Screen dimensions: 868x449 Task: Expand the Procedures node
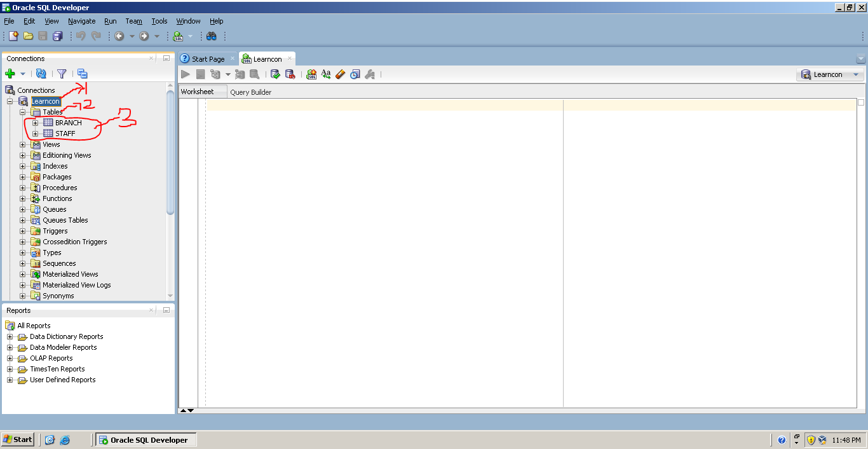[23, 188]
